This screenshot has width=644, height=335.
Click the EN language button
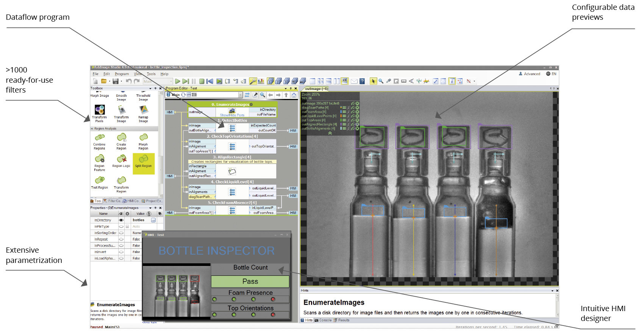point(551,74)
